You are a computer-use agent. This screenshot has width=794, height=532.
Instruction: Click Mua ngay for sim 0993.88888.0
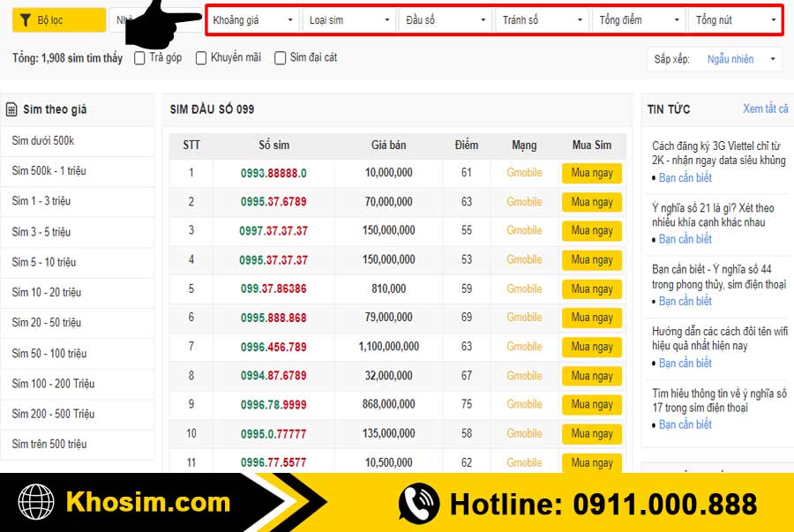[x=591, y=173]
